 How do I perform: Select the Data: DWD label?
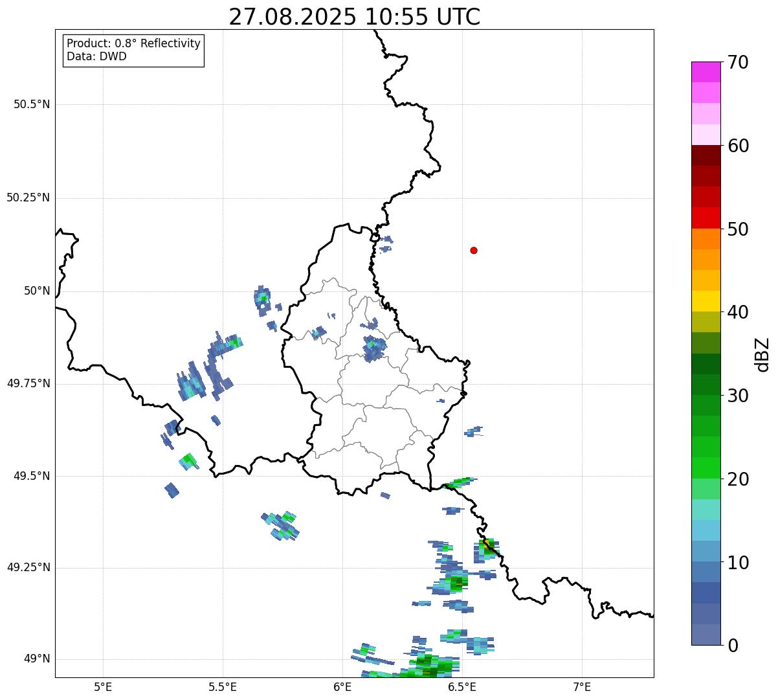pos(96,56)
